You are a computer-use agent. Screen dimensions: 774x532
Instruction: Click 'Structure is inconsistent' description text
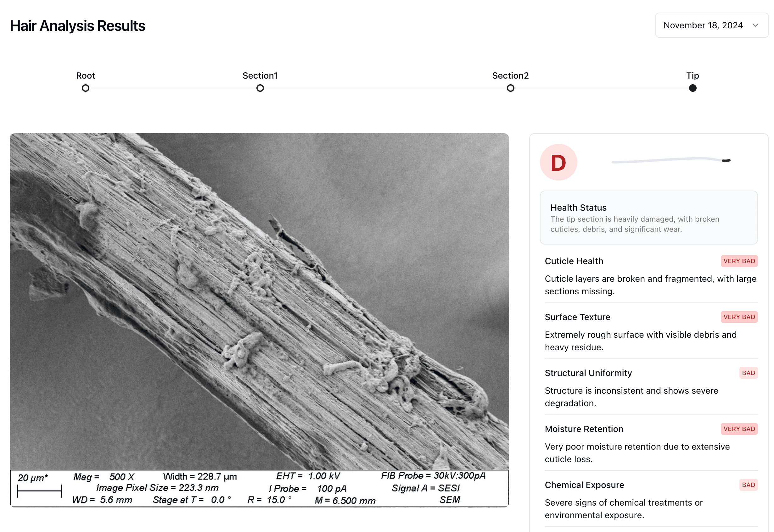(631, 397)
